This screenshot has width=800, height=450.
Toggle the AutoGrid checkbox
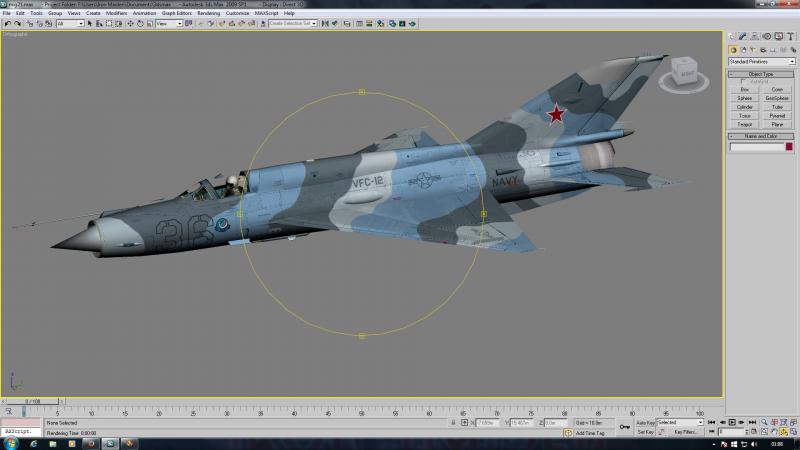click(x=743, y=82)
